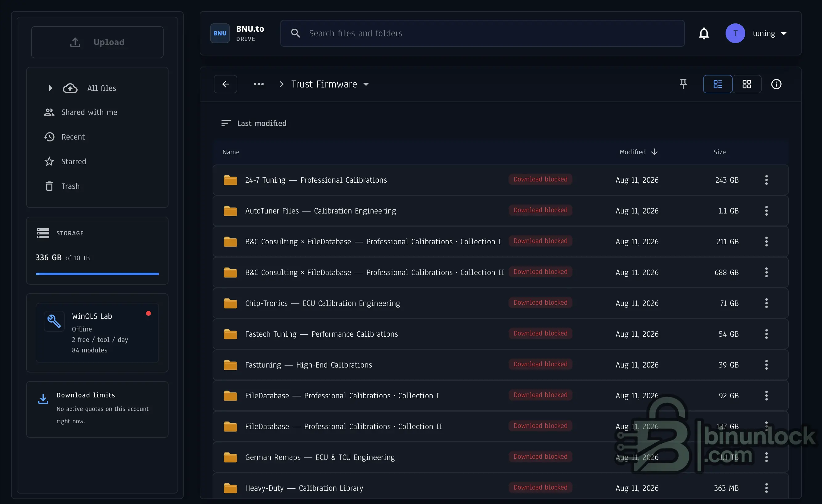Open more options for AutoTuner Files row
This screenshot has height=504, width=822.
766,211
